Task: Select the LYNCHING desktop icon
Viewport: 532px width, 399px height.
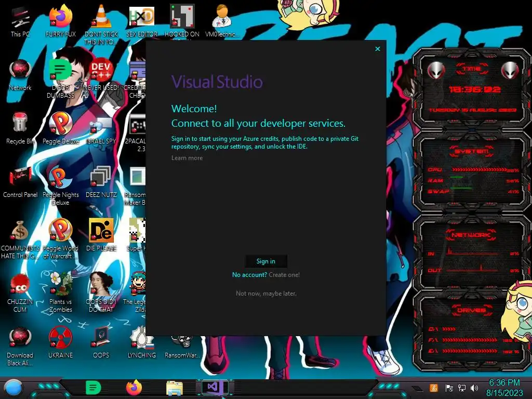Action: click(x=142, y=343)
